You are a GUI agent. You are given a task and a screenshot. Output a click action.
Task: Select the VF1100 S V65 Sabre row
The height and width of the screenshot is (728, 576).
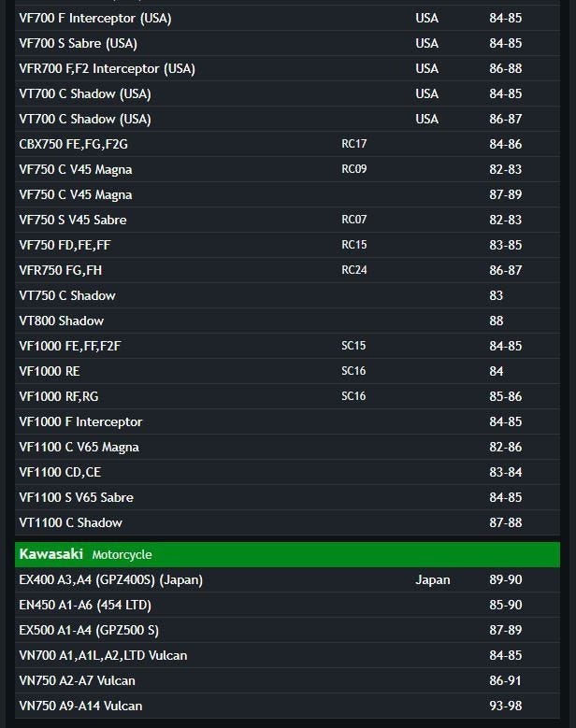click(287, 497)
